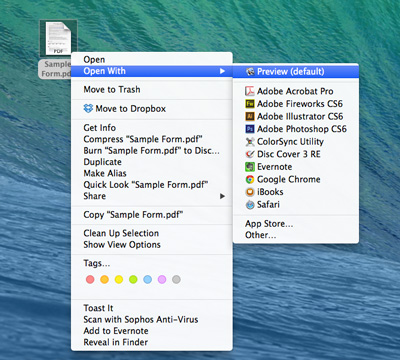This screenshot has height=360, width=400.
Task: Apply the orange tag color
Action: (104, 279)
